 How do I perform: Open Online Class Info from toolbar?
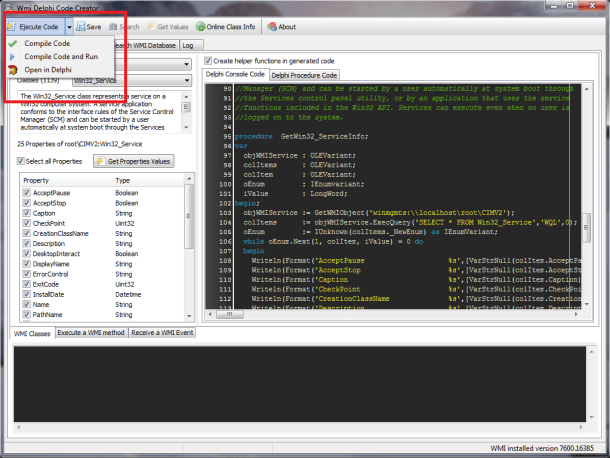pyautogui.click(x=225, y=27)
